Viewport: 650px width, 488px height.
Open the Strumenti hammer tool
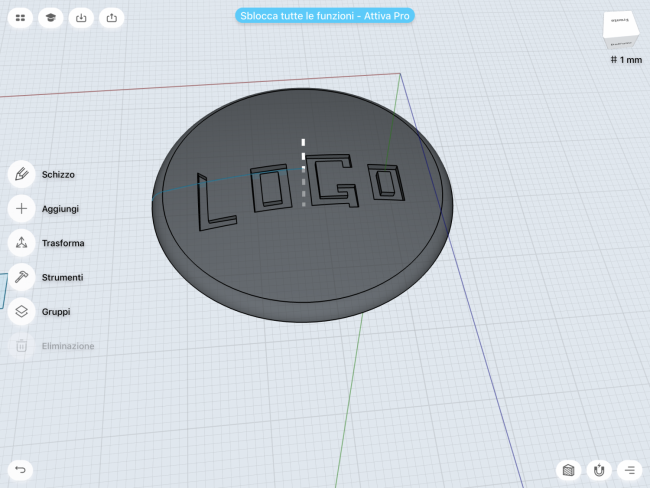[21, 277]
